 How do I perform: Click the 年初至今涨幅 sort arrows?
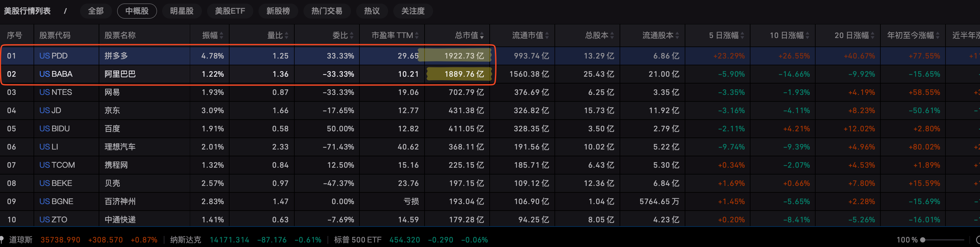(x=937, y=35)
